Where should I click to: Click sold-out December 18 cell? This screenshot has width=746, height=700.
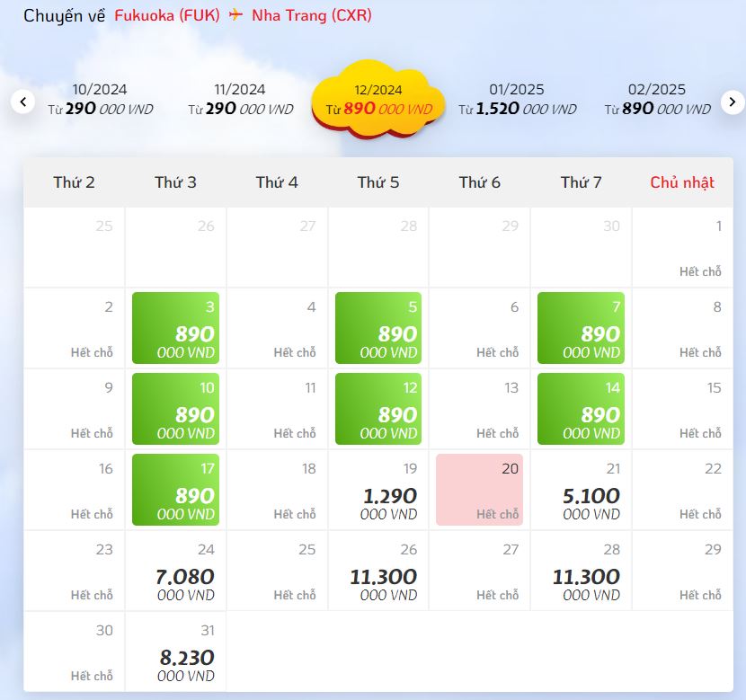[x=277, y=490]
